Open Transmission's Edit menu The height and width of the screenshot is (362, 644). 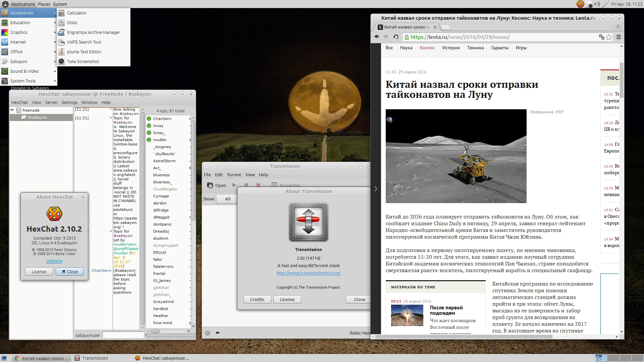click(x=219, y=175)
